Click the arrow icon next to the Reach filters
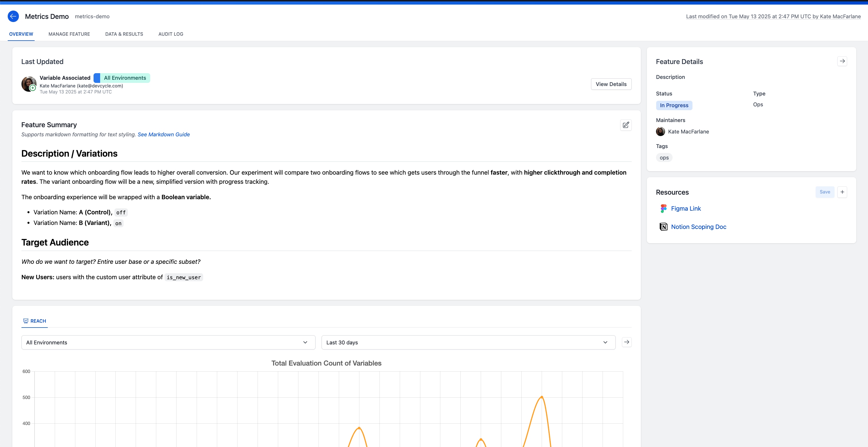 (x=627, y=342)
